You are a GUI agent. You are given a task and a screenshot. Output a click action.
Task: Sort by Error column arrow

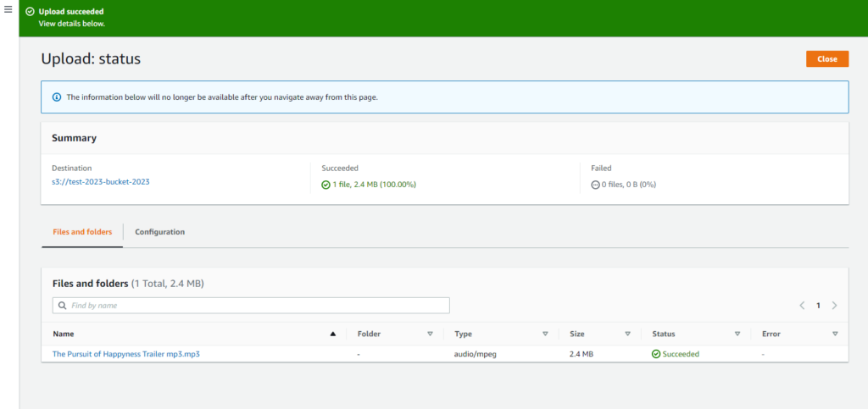tap(835, 334)
